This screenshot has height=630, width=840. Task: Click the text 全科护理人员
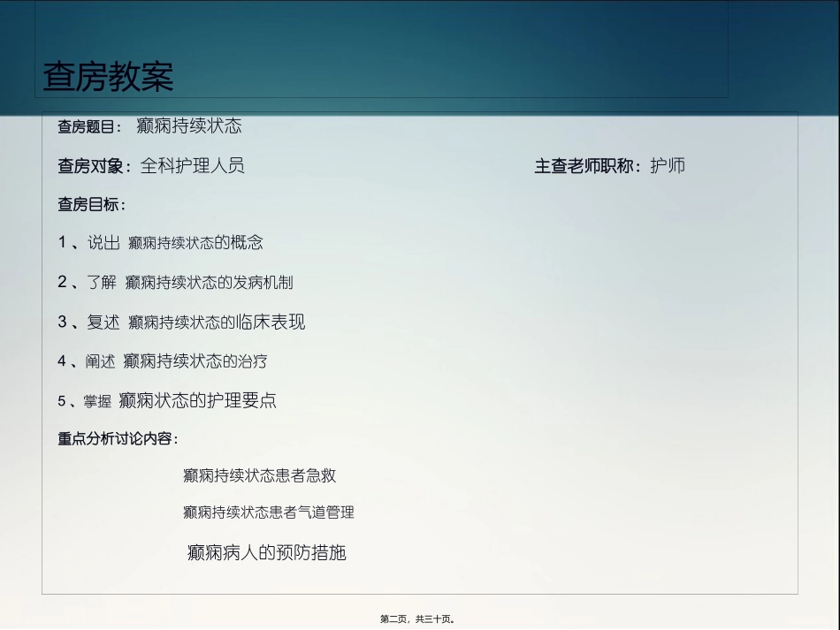[x=193, y=165]
